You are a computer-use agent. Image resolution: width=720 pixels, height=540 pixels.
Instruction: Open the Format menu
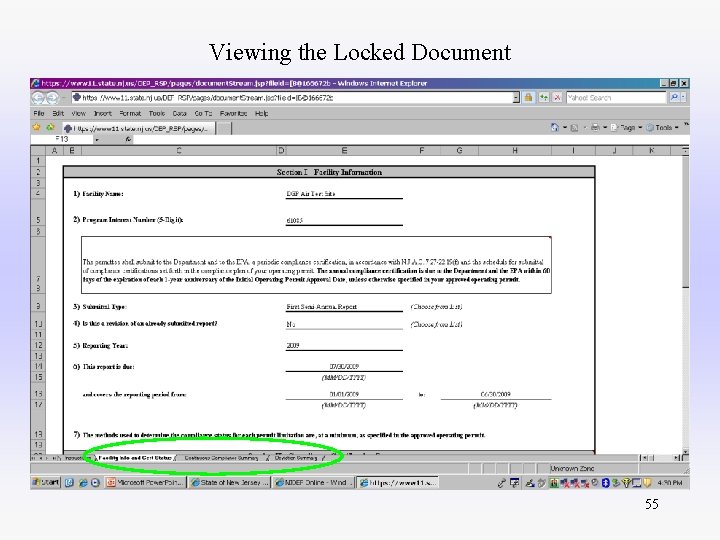click(130, 113)
